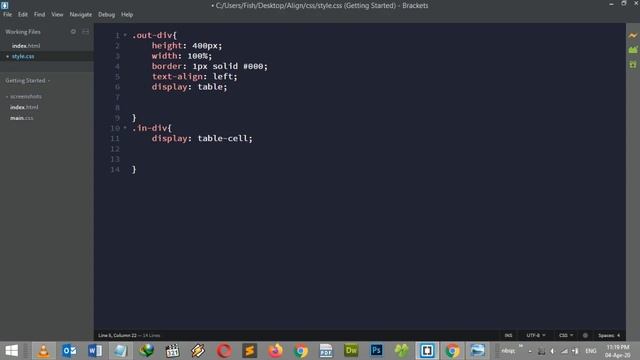Click line number 14 in gutter
The width and height of the screenshot is (640, 360).
pos(115,169)
